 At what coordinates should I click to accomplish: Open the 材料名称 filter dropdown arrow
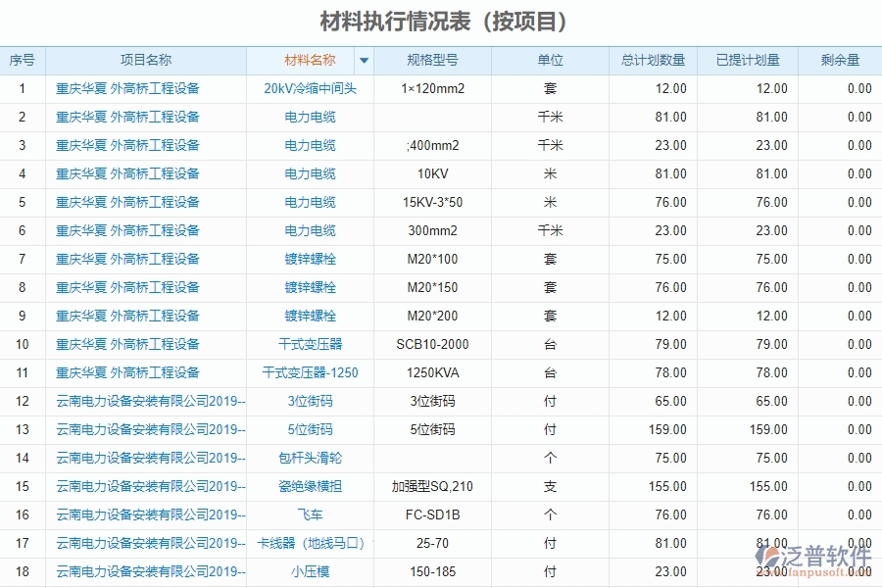364,60
